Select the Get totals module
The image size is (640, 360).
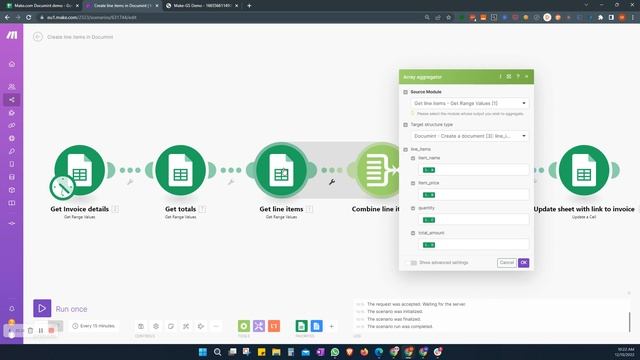(180, 170)
